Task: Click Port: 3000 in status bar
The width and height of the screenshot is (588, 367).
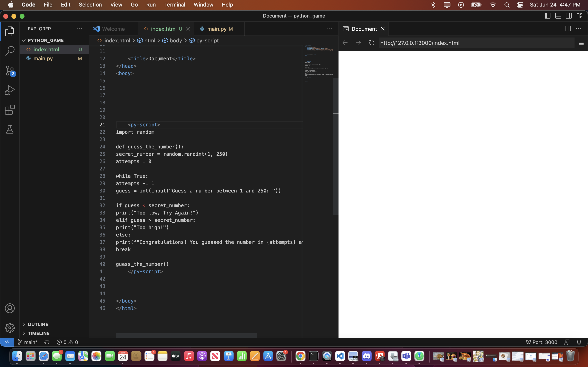Action: pyautogui.click(x=542, y=342)
